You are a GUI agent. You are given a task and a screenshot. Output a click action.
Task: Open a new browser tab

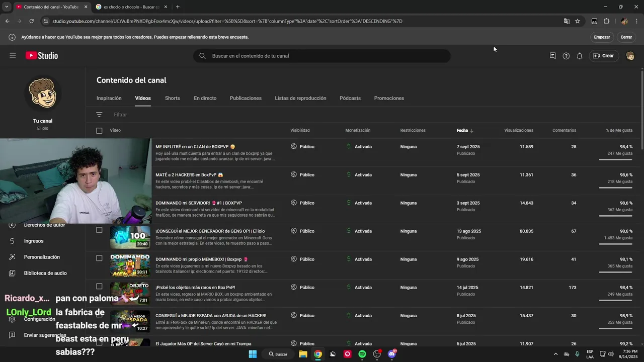pyautogui.click(x=178, y=7)
